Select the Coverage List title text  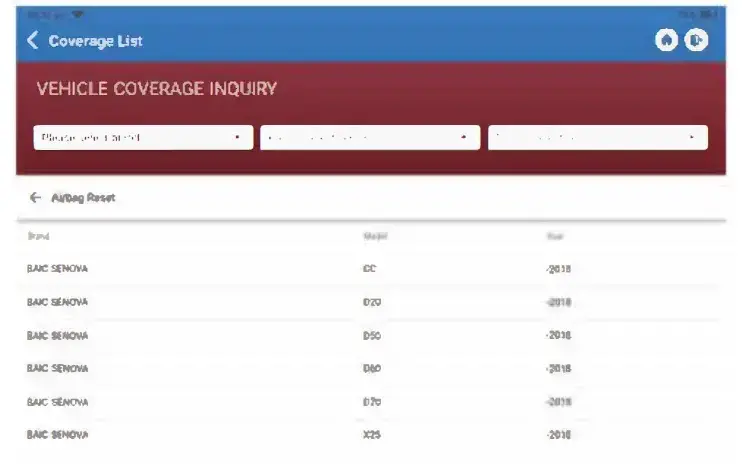pos(96,41)
